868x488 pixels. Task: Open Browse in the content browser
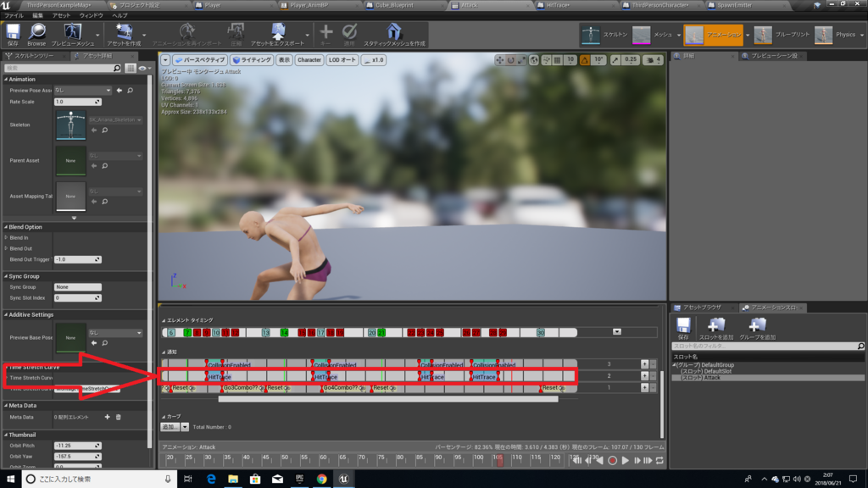37,35
